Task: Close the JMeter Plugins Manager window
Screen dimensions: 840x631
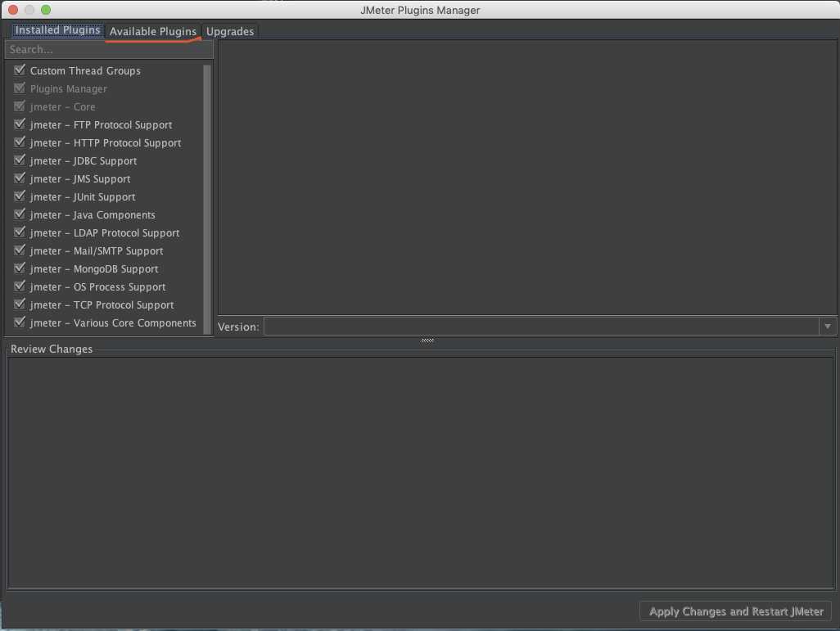Action: tap(13, 10)
